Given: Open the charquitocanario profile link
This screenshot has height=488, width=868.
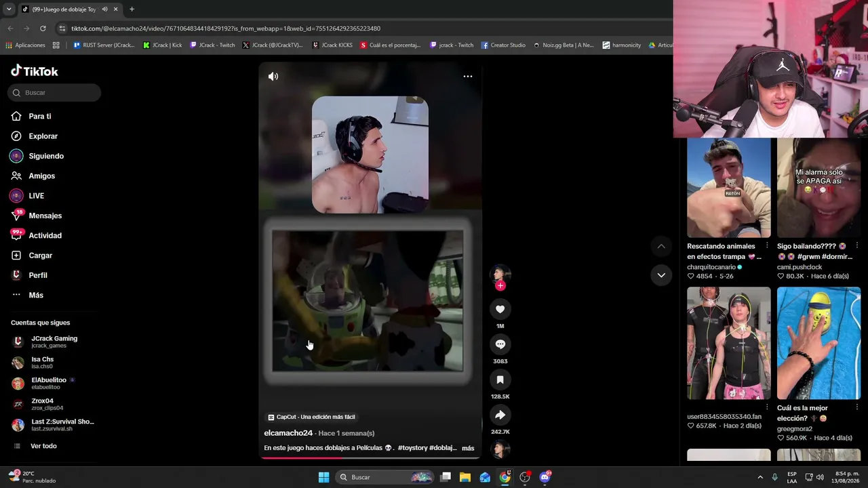Looking at the screenshot, I should (x=711, y=267).
